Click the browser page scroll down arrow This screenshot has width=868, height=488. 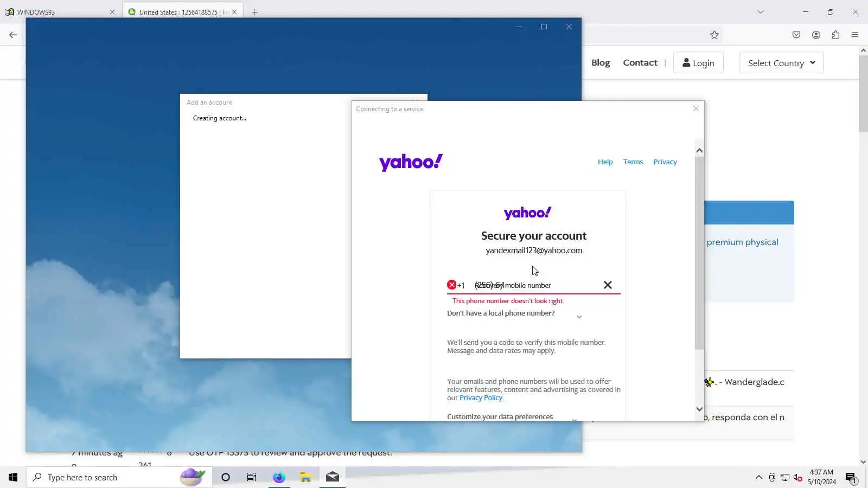[x=863, y=462]
